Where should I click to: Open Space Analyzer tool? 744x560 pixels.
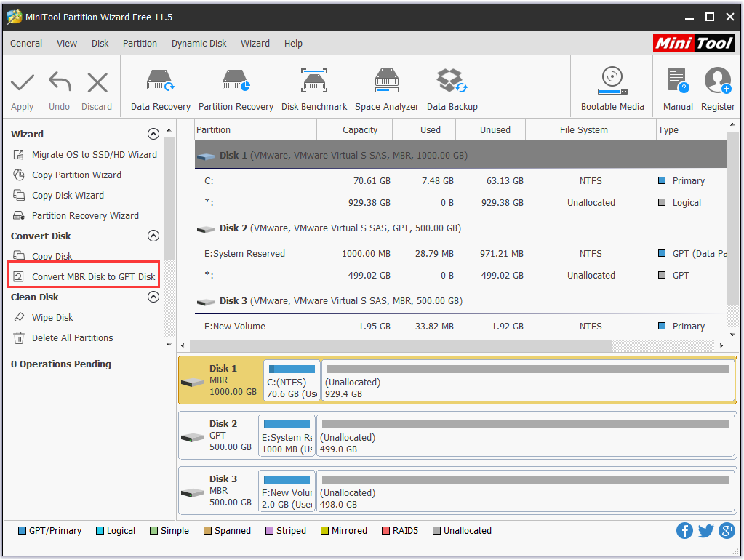[x=387, y=90]
